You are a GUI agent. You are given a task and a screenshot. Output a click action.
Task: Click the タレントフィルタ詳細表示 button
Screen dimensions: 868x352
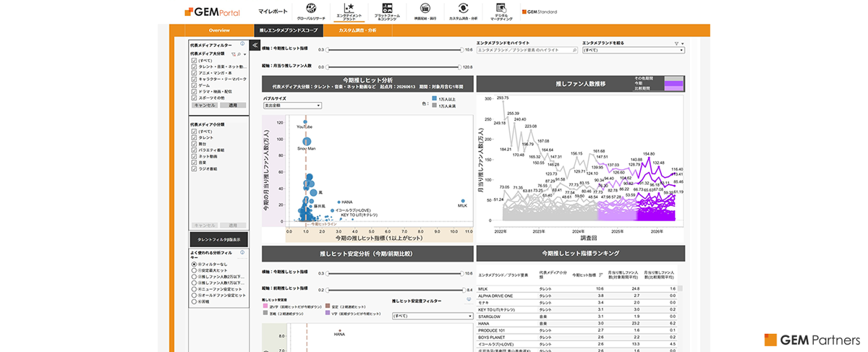[219, 239]
